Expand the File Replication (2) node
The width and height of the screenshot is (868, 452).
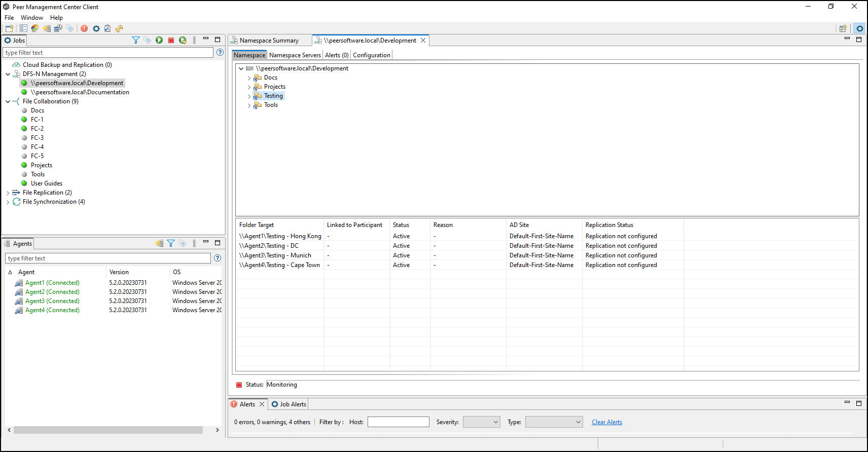coord(8,193)
